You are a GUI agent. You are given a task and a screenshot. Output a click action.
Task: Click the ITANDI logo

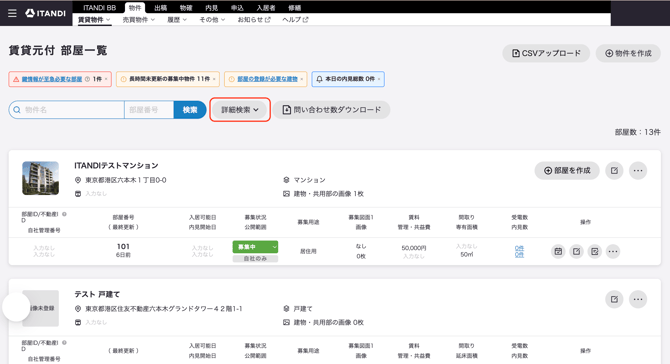coord(45,13)
